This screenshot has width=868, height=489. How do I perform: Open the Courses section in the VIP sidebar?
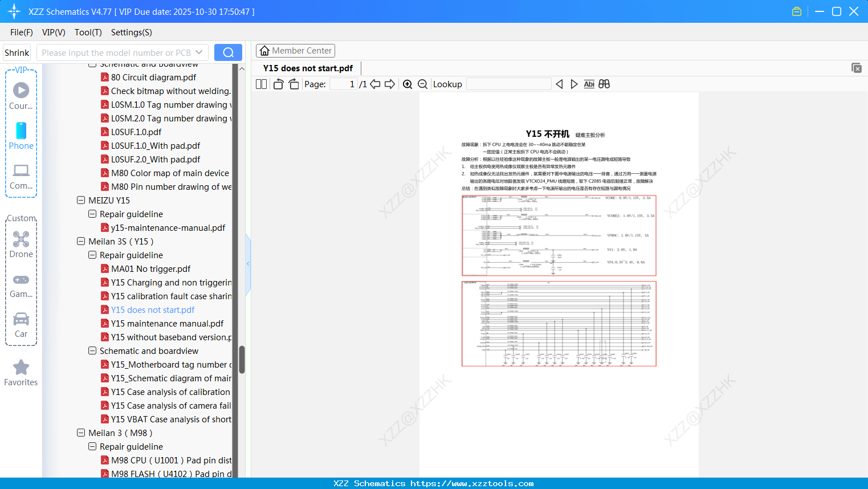(x=21, y=96)
